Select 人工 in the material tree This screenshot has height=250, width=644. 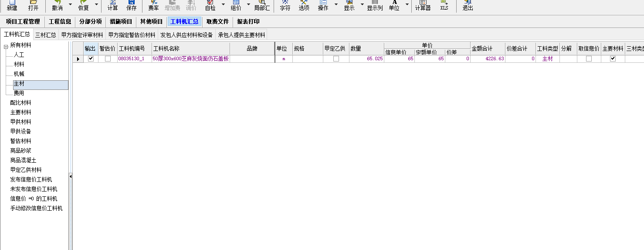click(19, 55)
